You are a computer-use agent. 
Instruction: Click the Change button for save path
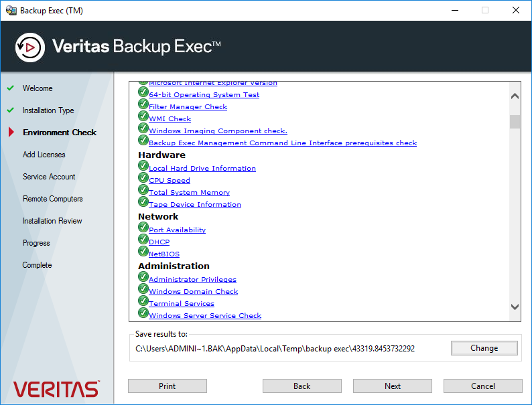484,348
